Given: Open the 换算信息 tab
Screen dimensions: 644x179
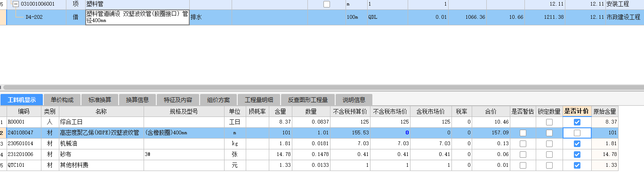Looking at the screenshot, I should (137, 100).
